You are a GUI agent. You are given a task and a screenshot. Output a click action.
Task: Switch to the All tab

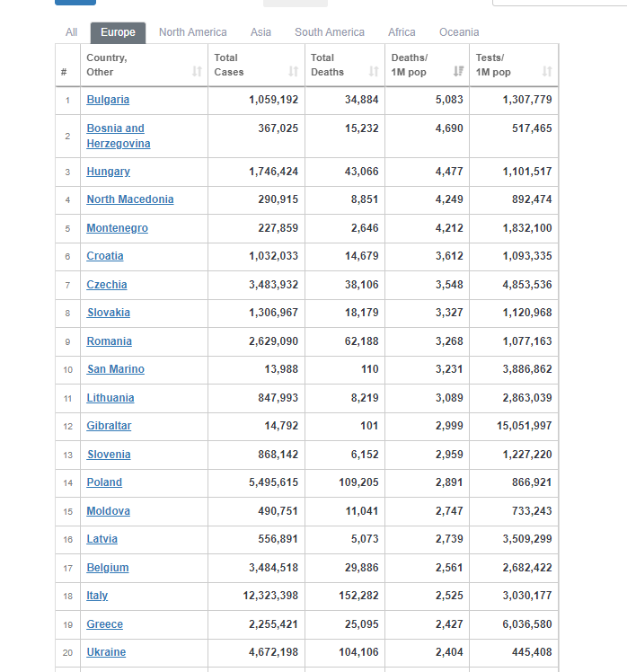click(x=72, y=32)
